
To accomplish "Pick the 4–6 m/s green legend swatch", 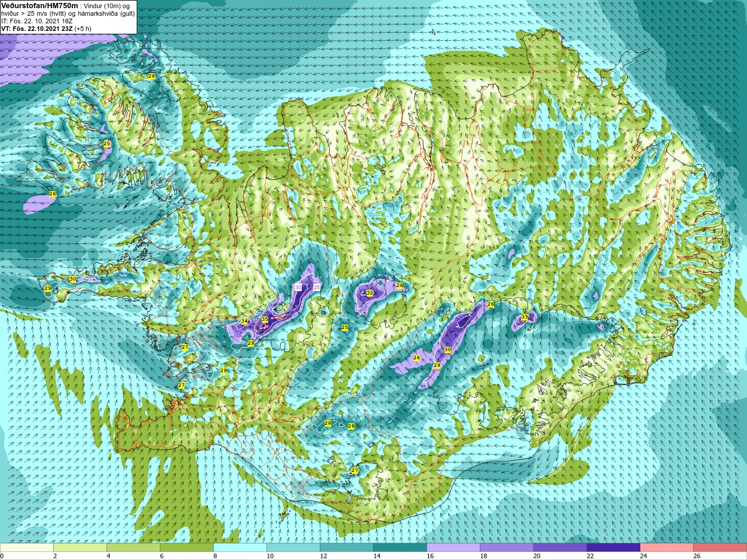I will (133, 548).
